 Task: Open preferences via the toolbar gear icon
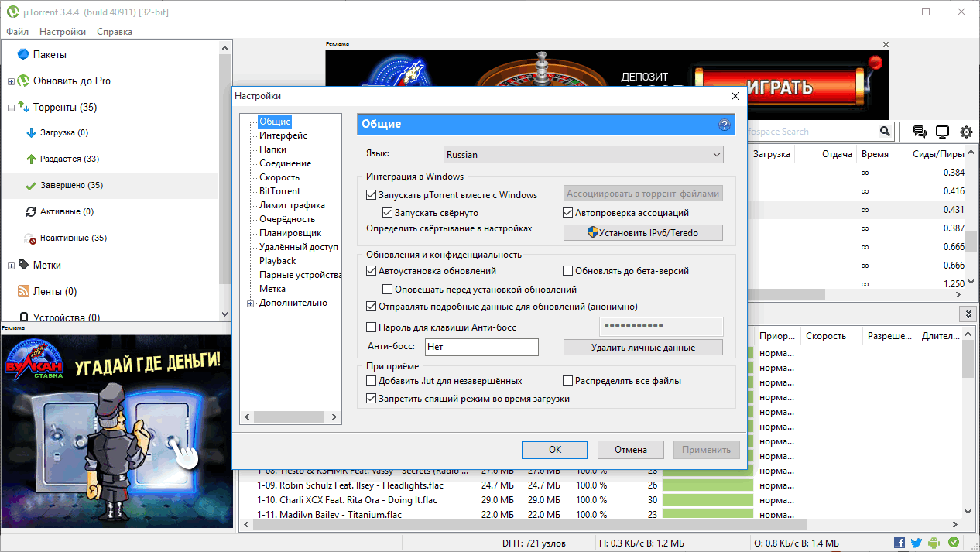(x=966, y=132)
